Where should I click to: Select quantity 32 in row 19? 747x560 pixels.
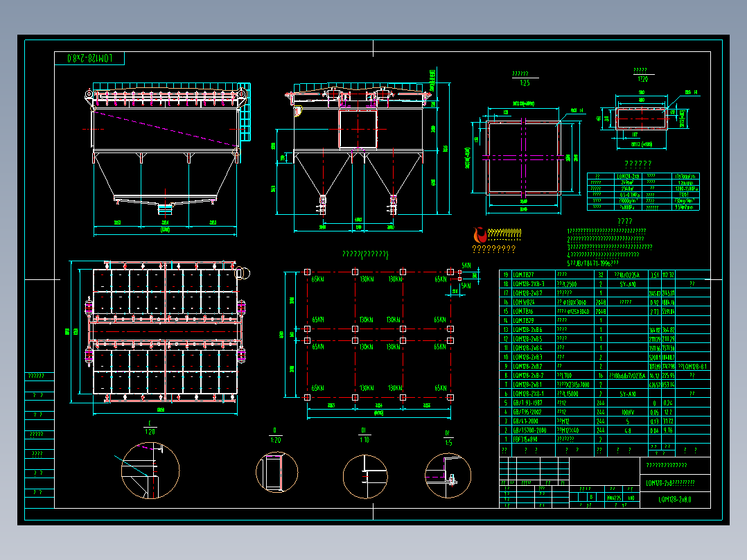(601, 275)
